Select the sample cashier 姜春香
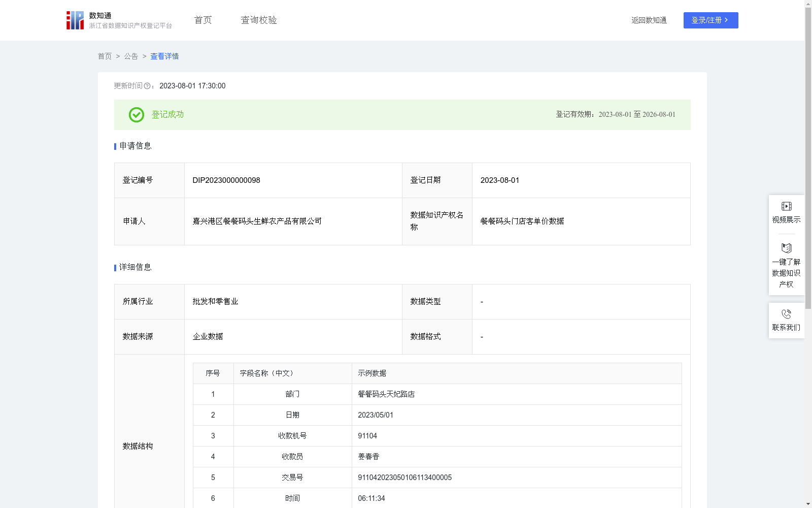Viewport: 812px width, 508px height. pos(368,457)
